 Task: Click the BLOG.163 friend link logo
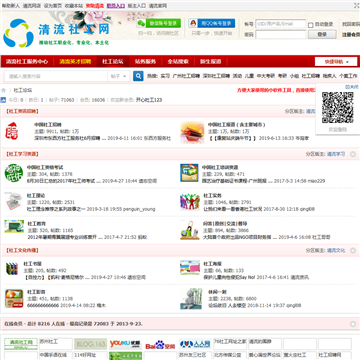click(x=90, y=344)
